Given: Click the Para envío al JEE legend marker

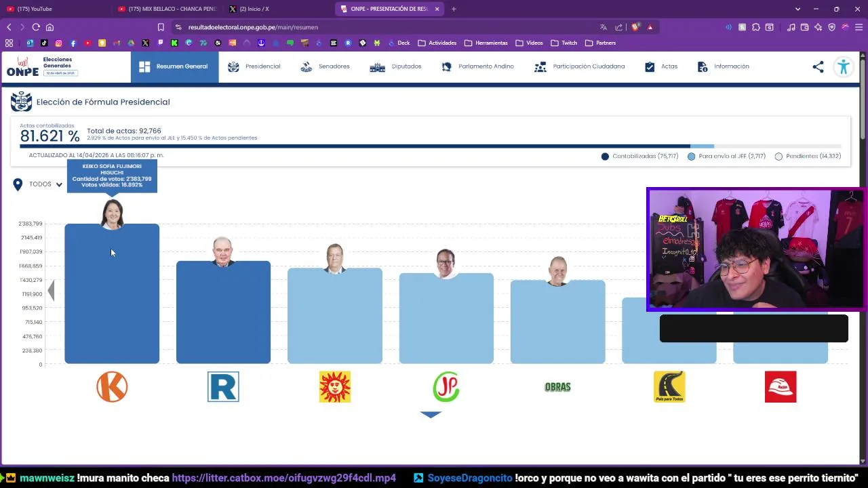Looking at the screenshot, I should tap(691, 157).
